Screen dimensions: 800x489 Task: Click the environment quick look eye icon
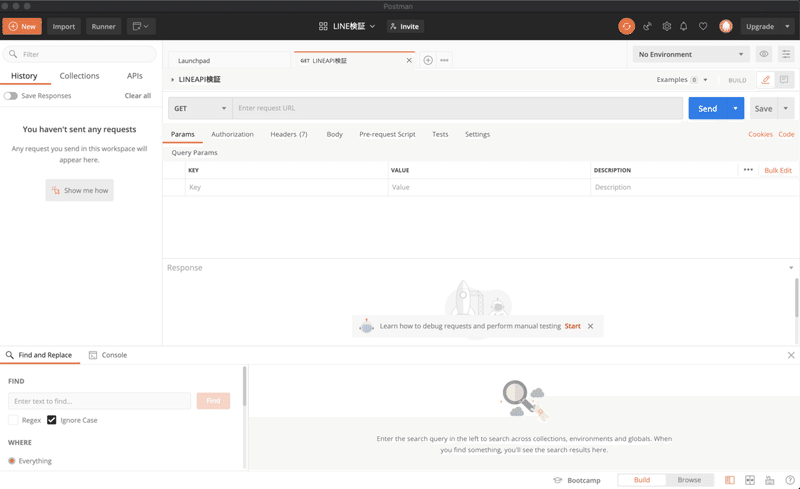pos(764,54)
